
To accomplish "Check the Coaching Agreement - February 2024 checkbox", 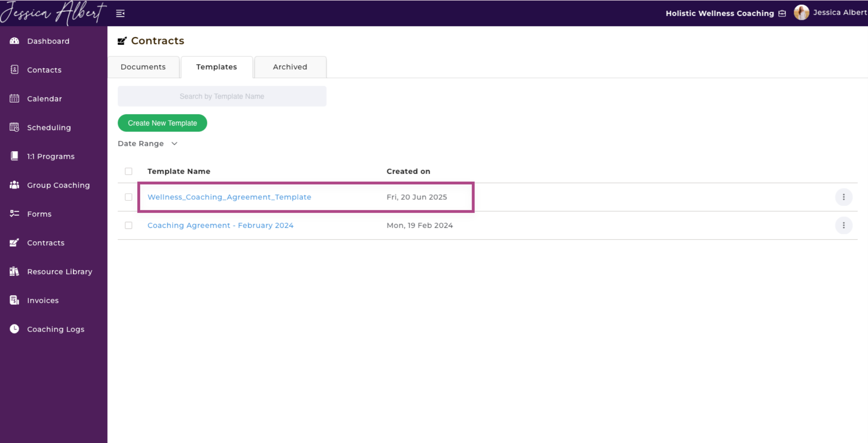I will [129, 225].
